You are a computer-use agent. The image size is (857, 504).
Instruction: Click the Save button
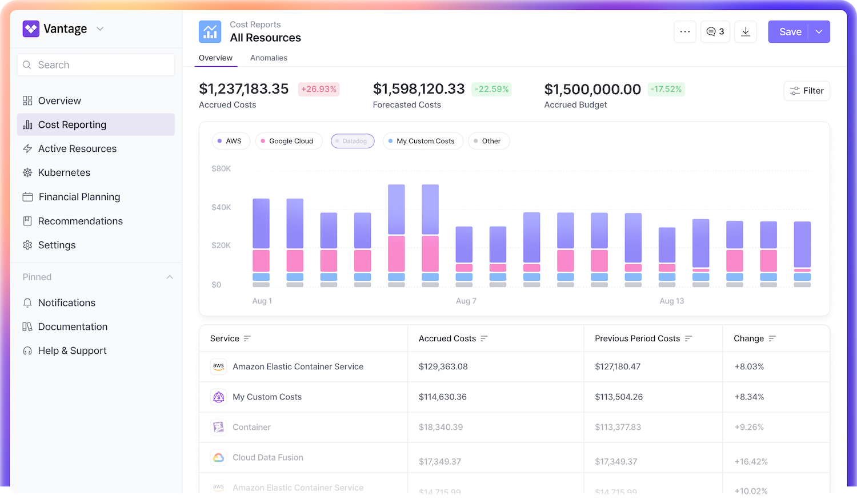(790, 32)
